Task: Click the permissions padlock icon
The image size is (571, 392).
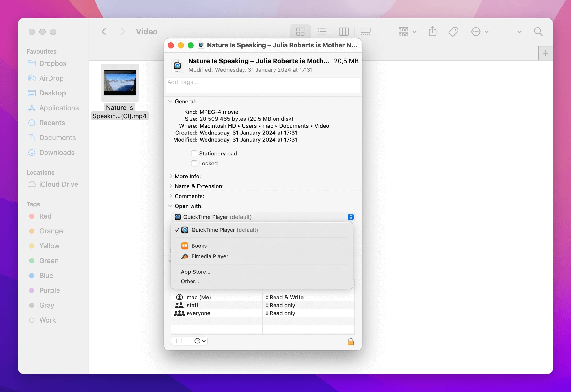Action: [351, 342]
